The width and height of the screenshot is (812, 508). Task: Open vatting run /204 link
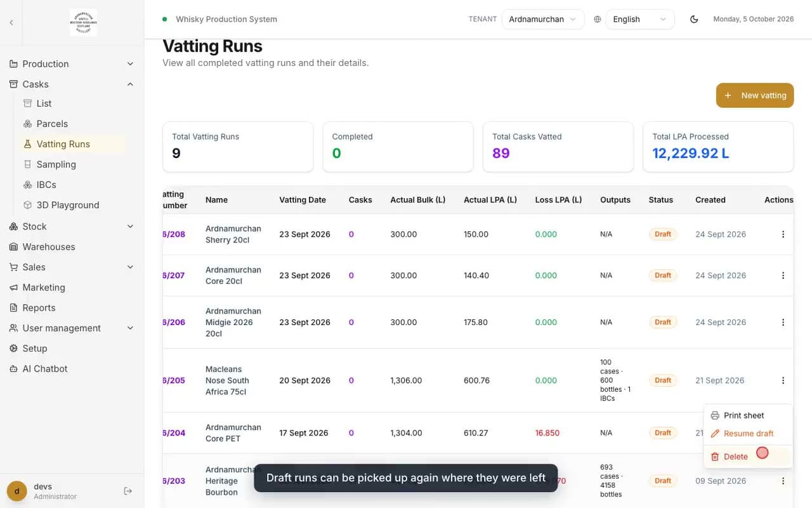(174, 433)
